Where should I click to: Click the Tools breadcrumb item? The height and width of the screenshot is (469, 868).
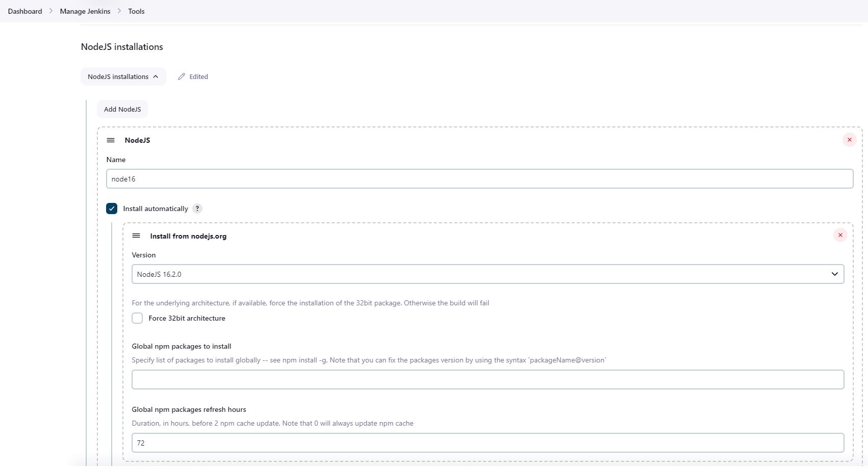(x=136, y=11)
